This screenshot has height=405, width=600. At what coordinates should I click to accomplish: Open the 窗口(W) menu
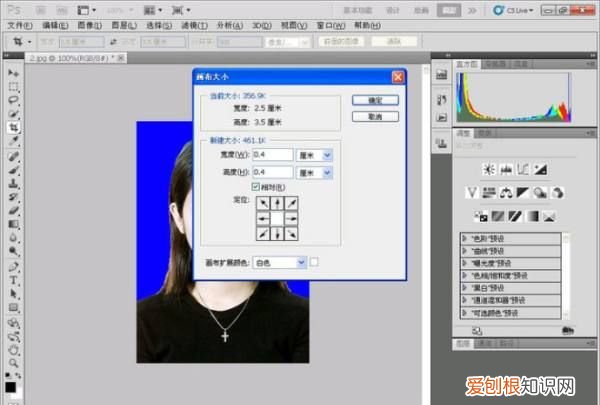click(x=331, y=25)
